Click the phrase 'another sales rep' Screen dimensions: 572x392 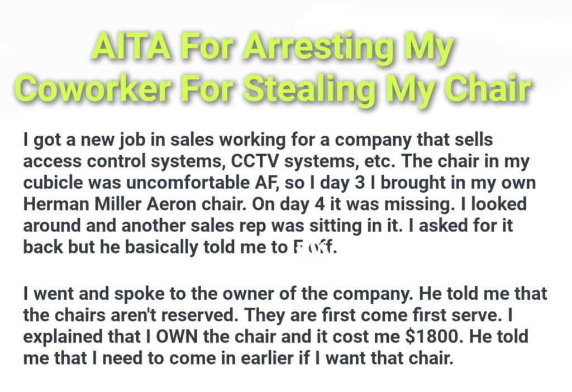click(x=198, y=225)
